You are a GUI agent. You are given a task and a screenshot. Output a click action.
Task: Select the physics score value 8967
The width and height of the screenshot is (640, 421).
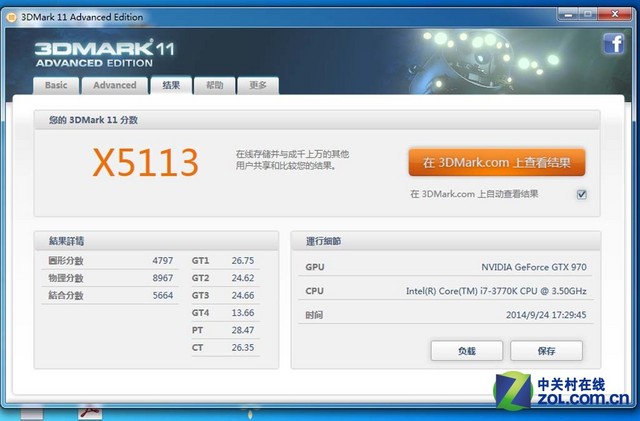coord(163,278)
